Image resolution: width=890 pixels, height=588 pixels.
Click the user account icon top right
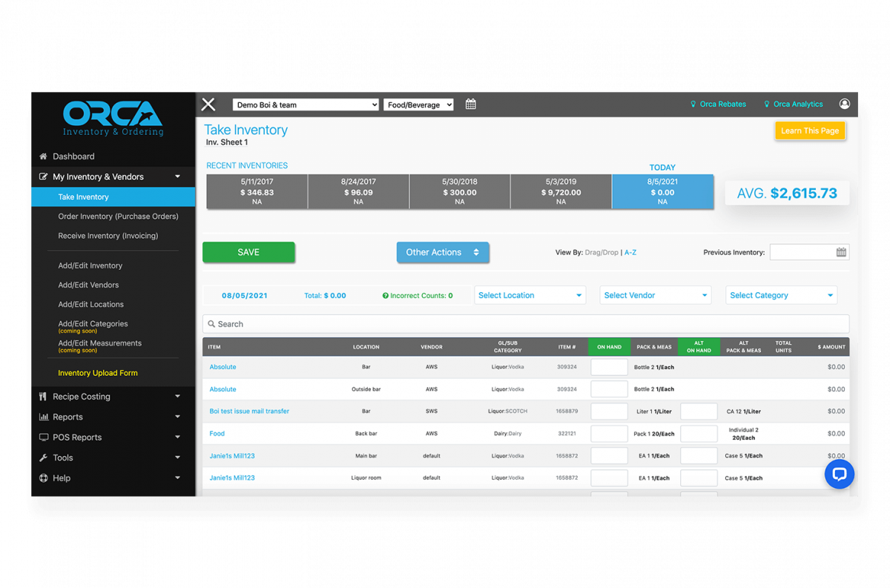tap(844, 104)
